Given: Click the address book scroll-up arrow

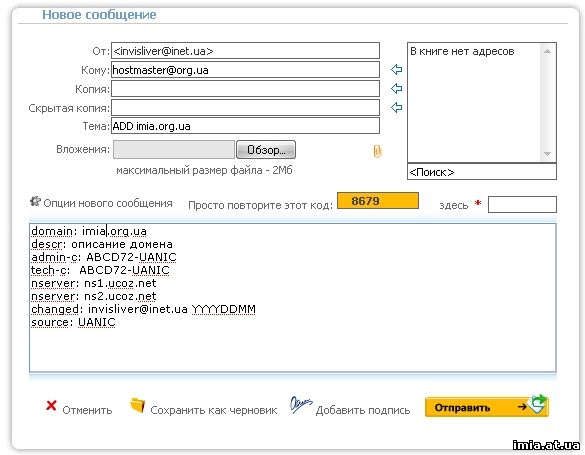Looking at the screenshot, I should coord(547,51).
